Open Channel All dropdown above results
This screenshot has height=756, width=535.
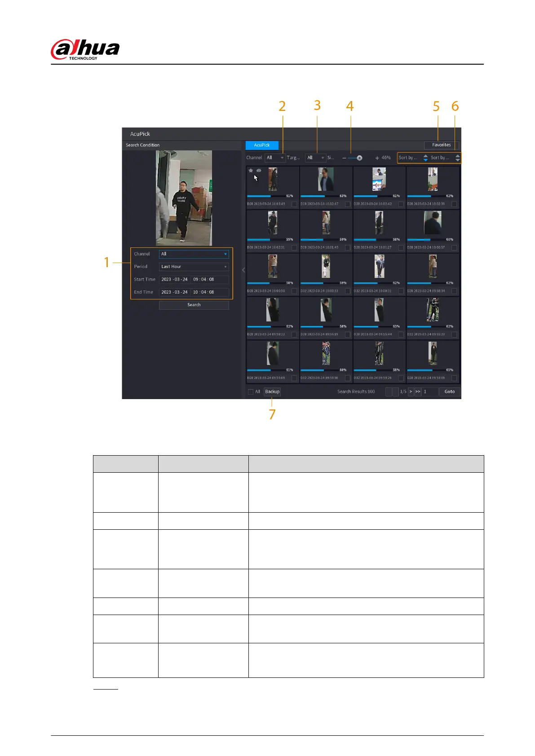point(275,158)
